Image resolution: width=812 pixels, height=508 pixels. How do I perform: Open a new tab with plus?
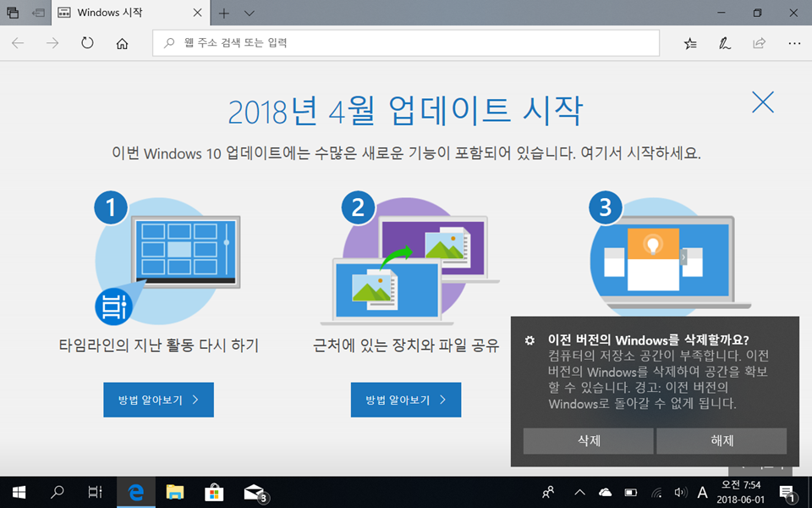pyautogui.click(x=223, y=13)
